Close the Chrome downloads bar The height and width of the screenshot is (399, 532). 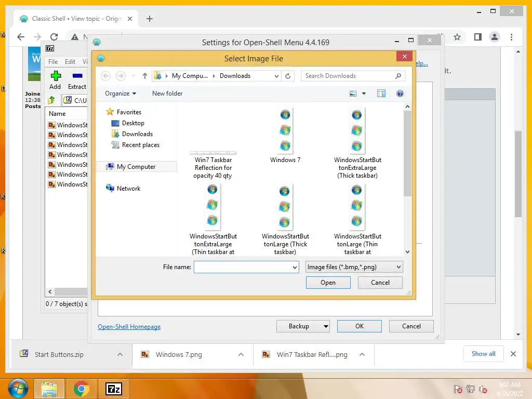tap(513, 354)
